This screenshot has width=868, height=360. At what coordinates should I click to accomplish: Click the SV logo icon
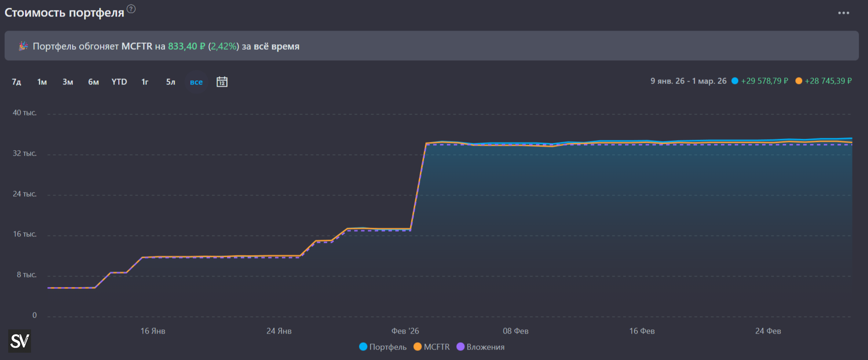click(20, 341)
